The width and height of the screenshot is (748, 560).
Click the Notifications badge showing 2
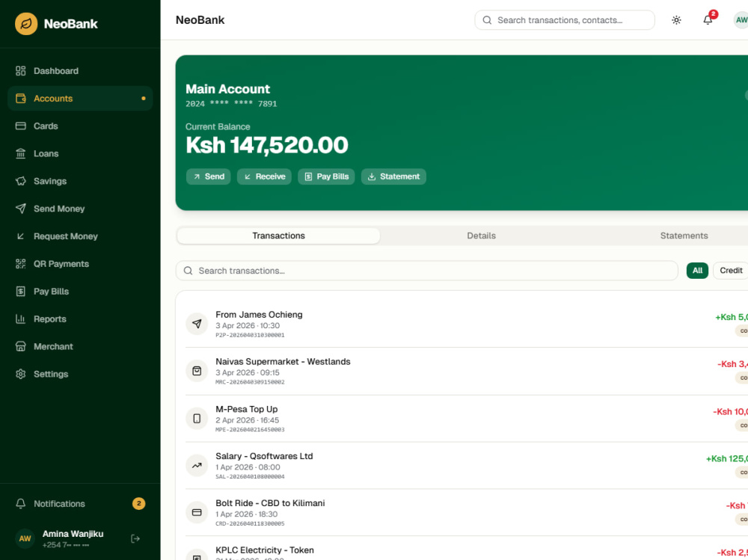click(139, 504)
